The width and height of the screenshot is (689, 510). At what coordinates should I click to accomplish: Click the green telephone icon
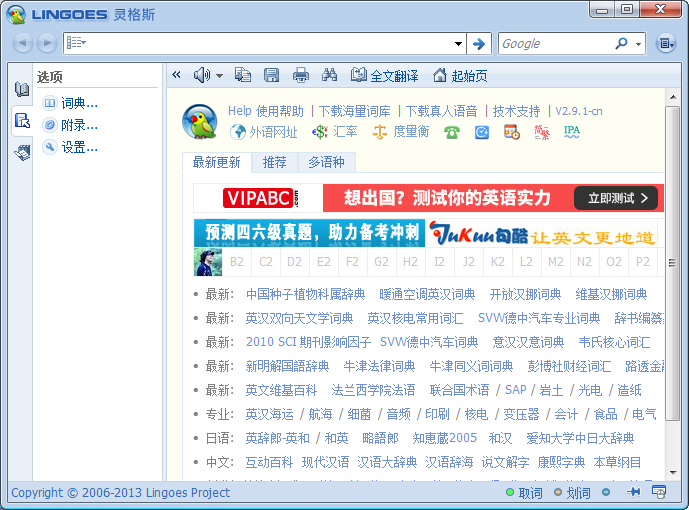click(x=452, y=132)
